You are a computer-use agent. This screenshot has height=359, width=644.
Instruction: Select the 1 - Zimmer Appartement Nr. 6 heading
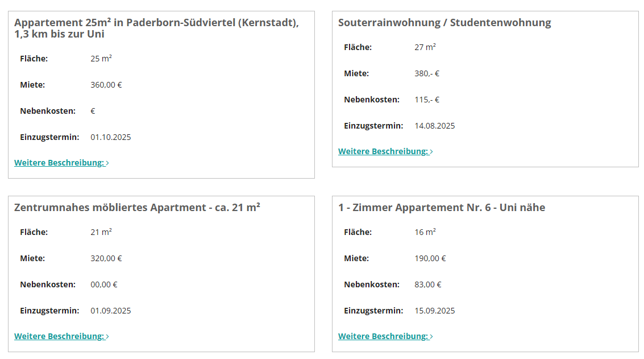442,208
